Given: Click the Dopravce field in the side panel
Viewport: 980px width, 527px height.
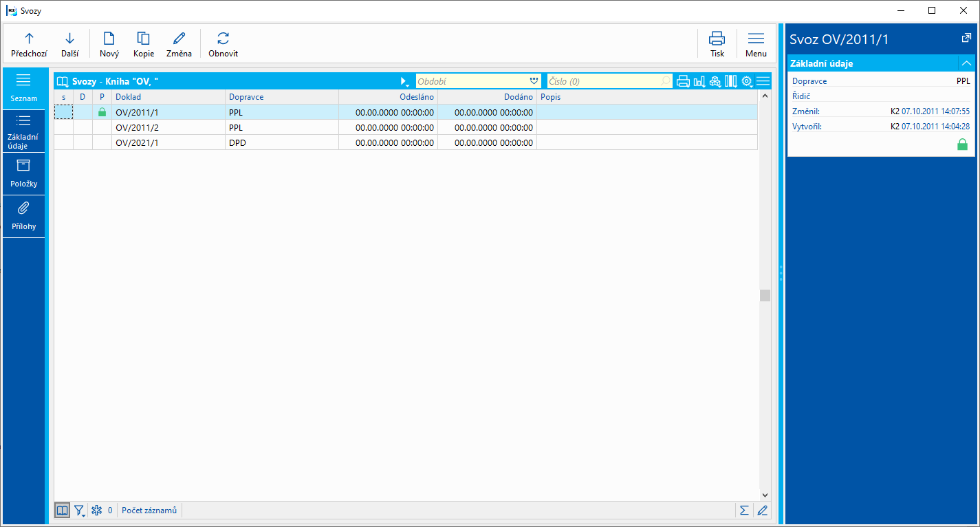Looking at the screenshot, I should coord(881,81).
